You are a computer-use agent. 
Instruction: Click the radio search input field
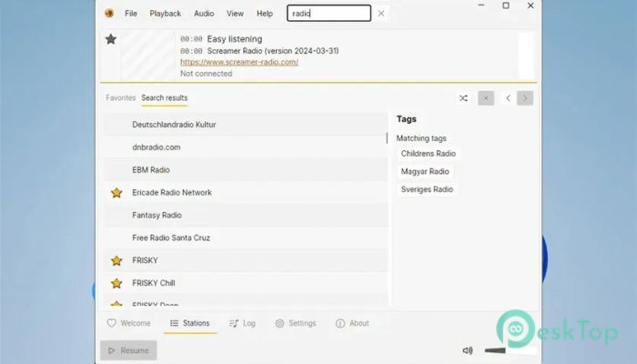329,14
